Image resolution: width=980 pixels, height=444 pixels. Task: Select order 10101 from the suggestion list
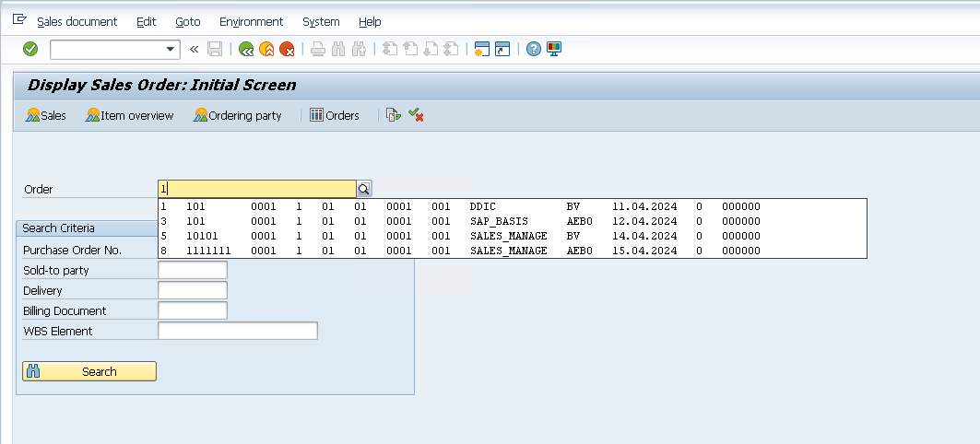[x=203, y=236]
